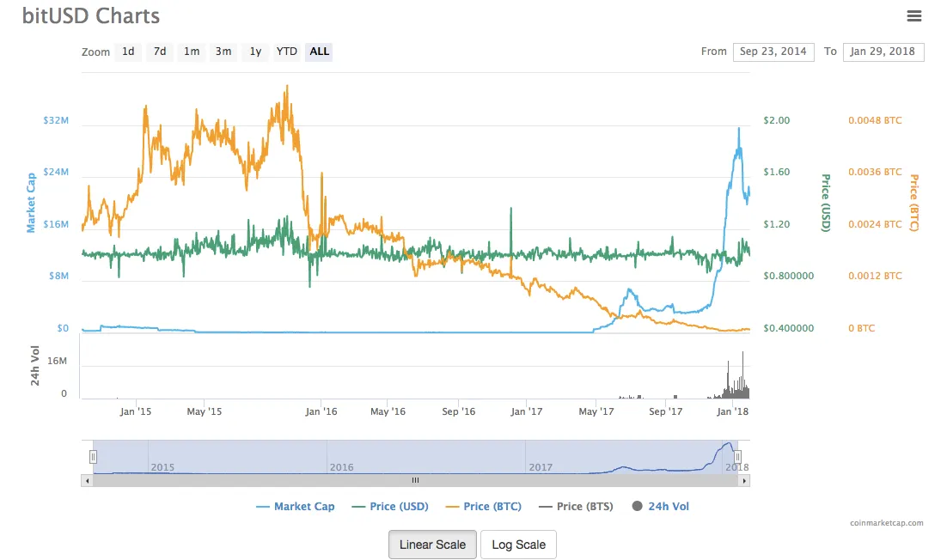
Task: Open coinmarketcap.com credit link
Action: pyautogui.click(x=886, y=522)
